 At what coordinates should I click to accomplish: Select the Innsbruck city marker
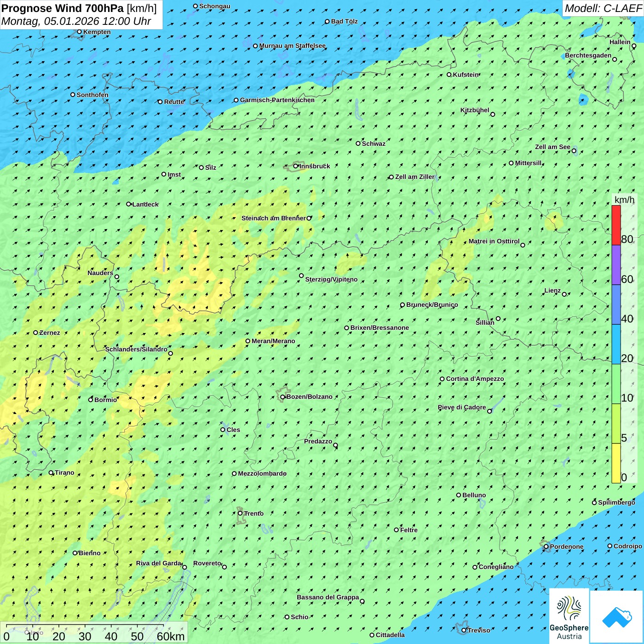[x=296, y=166]
